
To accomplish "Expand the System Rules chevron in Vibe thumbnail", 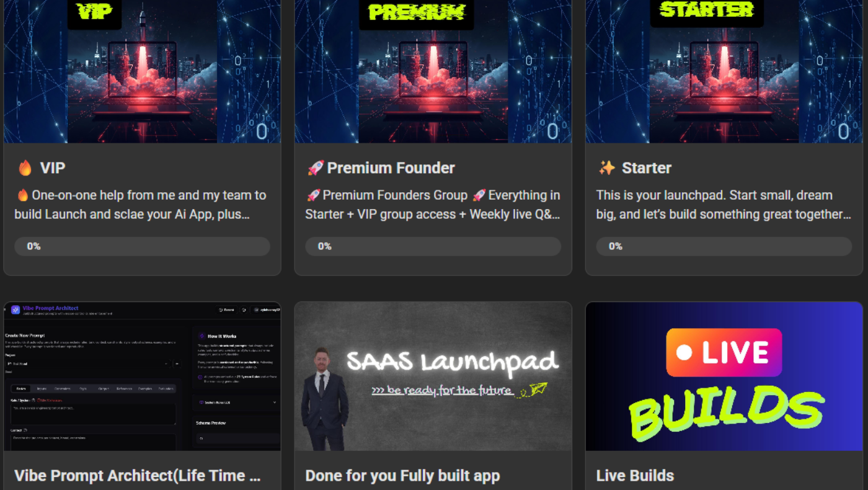I will tap(274, 403).
